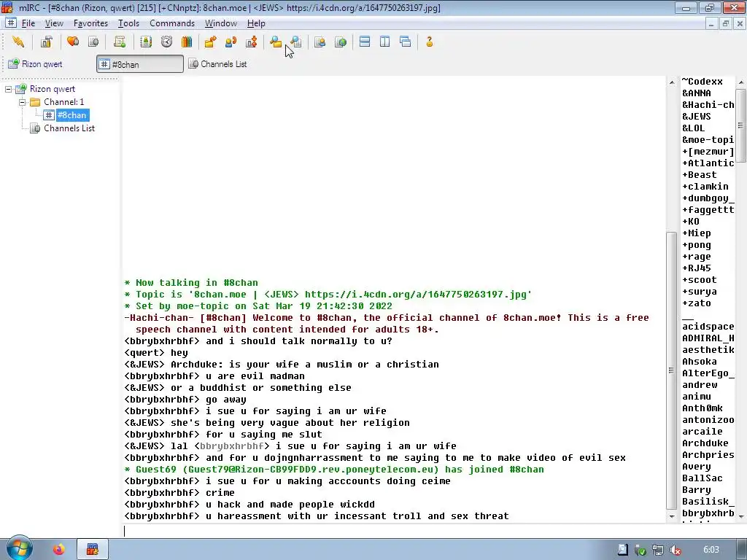Click the chat scrollbar thumb
Viewport: 747px width, 560px height.
pyautogui.click(x=672, y=370)
